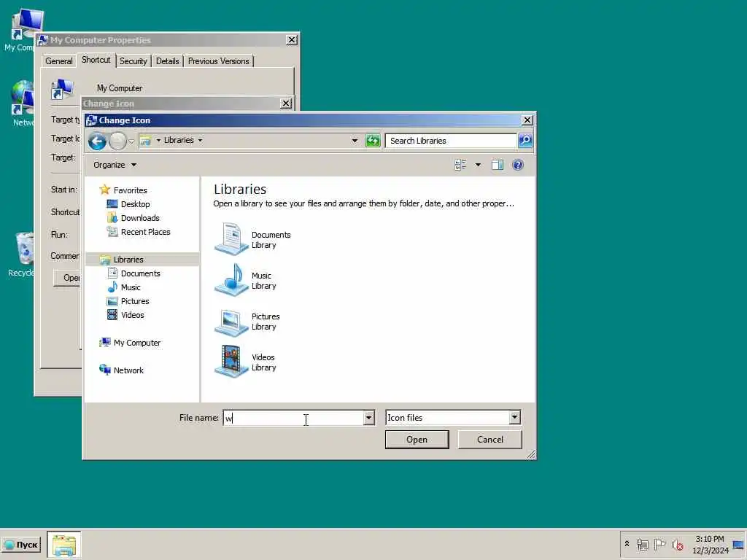Toggle the preview pane icon
This screenshot has height=560, width=747.
(x=498, y=165)
